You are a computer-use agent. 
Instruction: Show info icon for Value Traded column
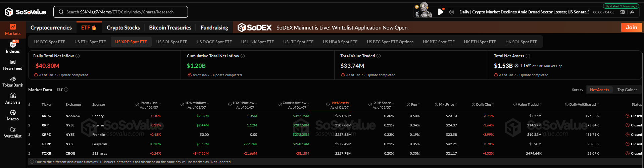coord(515,104)
